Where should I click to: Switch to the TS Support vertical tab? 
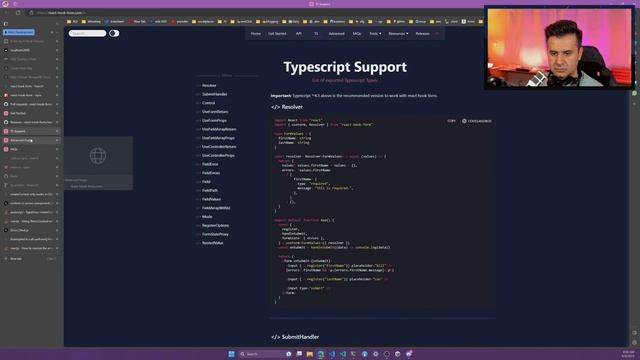click(31, 131)
